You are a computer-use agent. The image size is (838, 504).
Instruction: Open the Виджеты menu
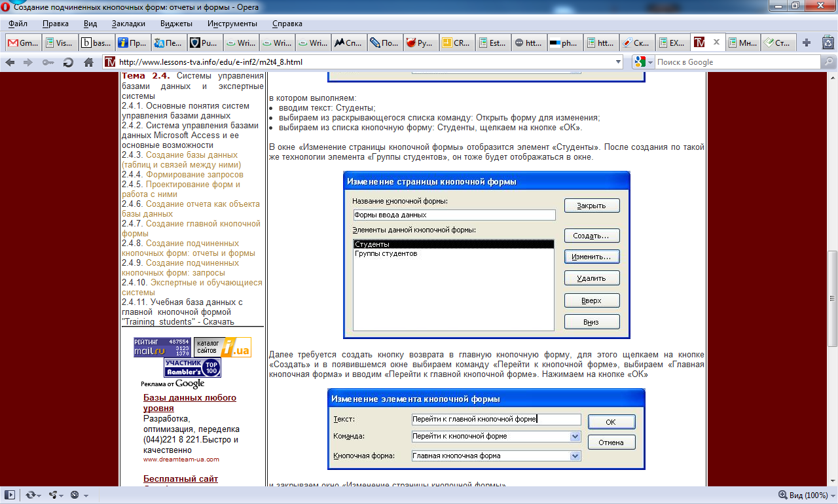tap(176, 24)
